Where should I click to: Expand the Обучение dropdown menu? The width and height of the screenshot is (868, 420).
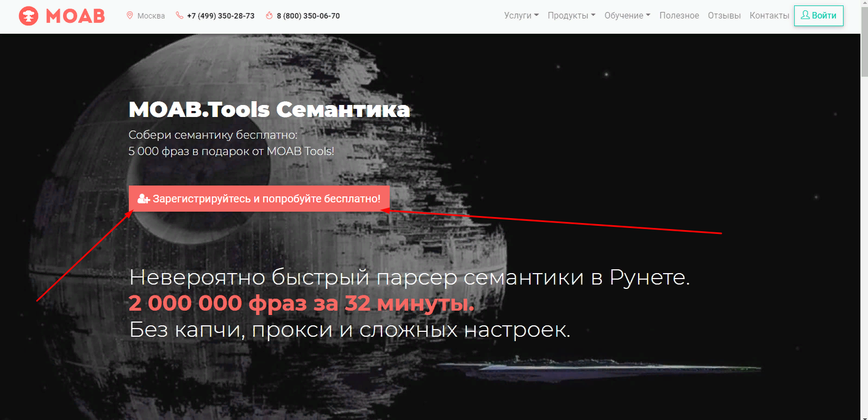[627, 16]
